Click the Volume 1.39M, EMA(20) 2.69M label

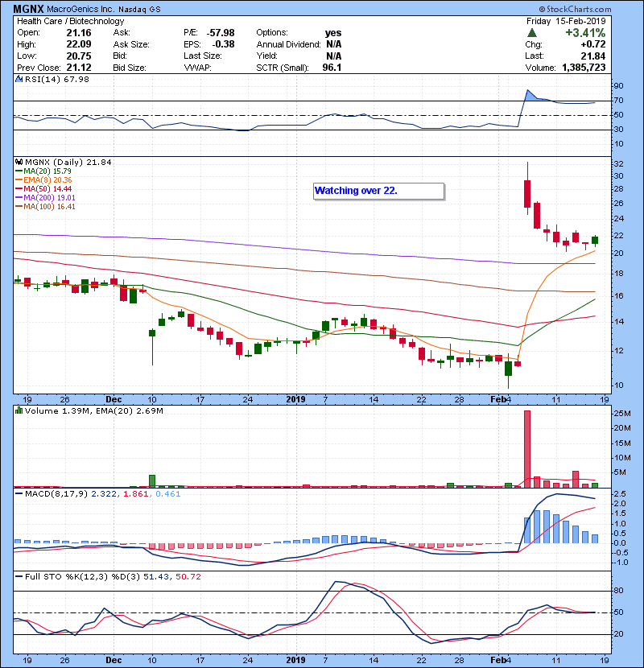93,411
